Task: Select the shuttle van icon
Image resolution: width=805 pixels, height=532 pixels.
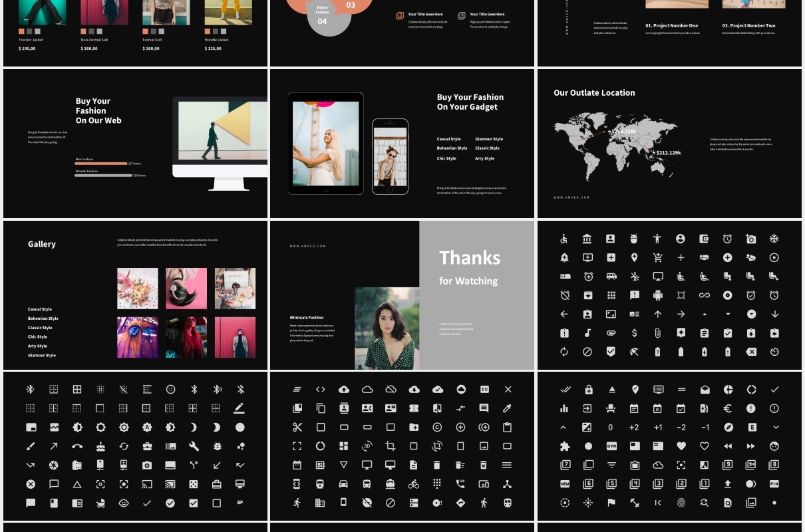Action: [x=611, y=276]
